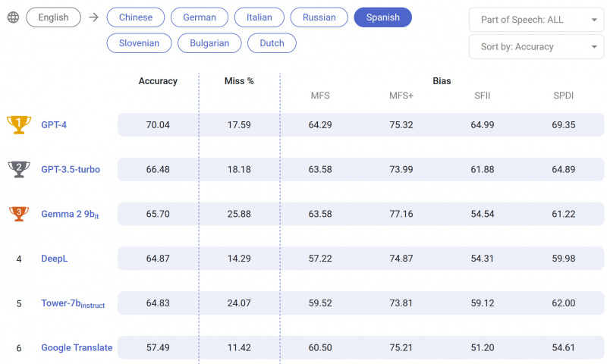The height and width of the screenshot is (364, 607).
Task: Pick the Dutch language tab
Action: pos(272,43)
